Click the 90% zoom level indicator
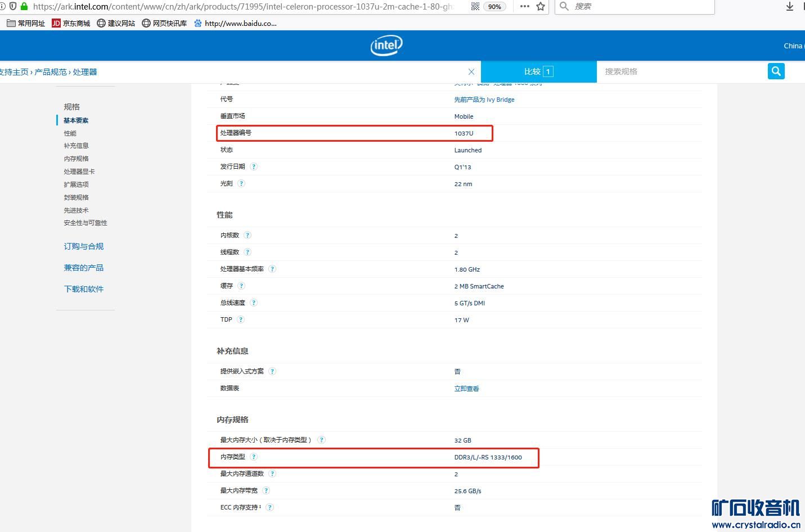Viewport: 805px width, 532px height. [x=494, y=7]
